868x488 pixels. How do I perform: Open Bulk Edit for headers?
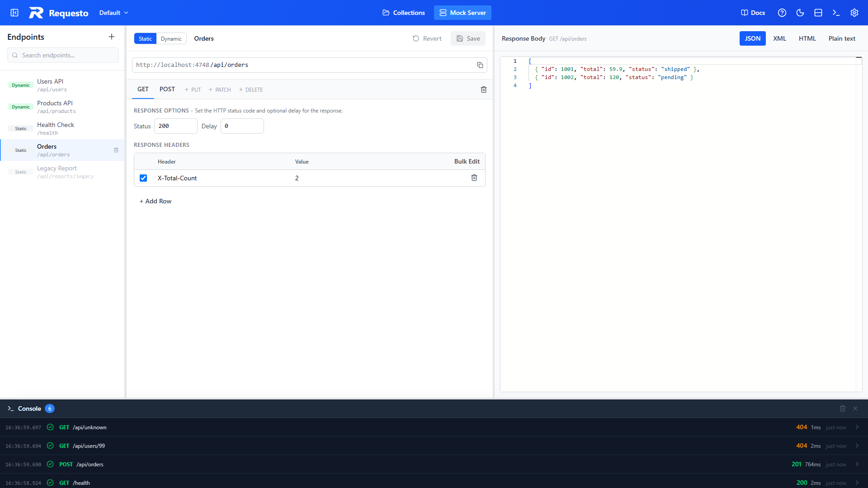(467, 161)
